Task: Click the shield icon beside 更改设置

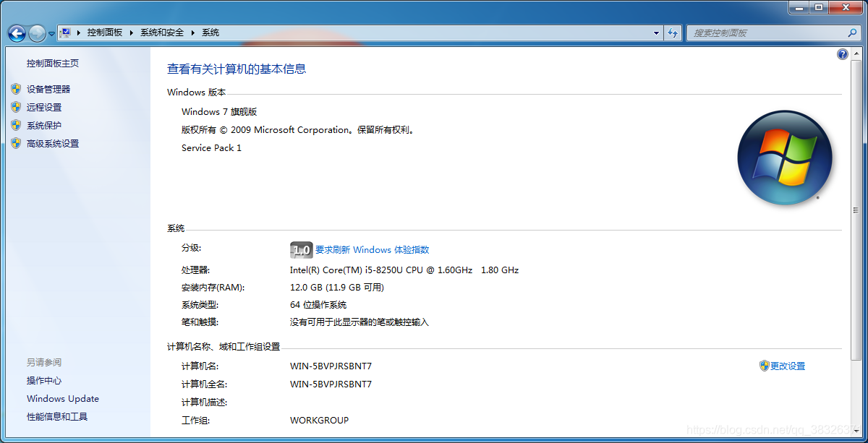Action: 764,366
